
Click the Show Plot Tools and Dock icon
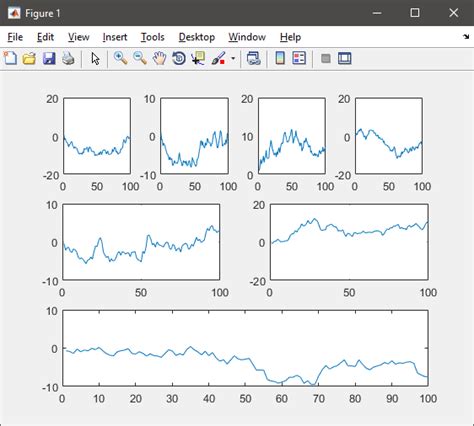click(345, 58)
